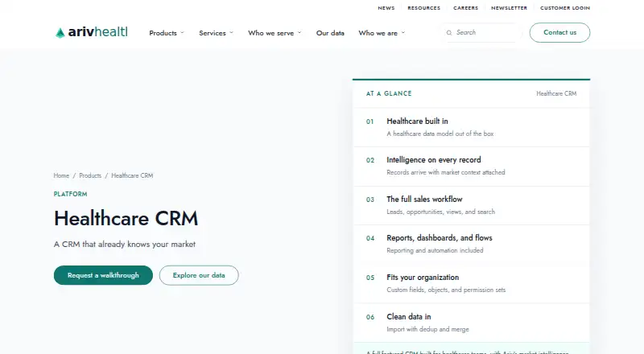Click Explore our data button

[199, 275]
